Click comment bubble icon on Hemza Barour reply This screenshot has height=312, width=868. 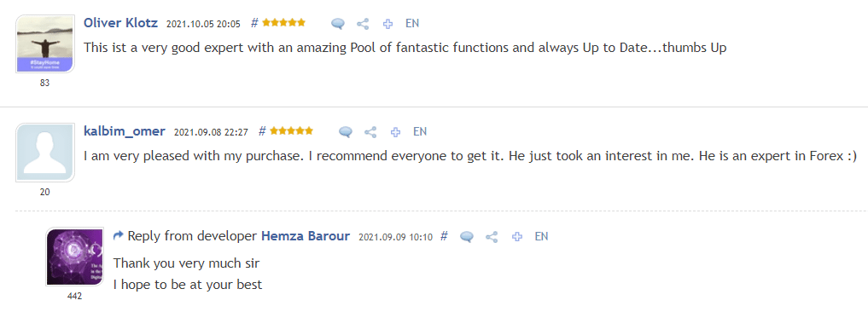[x=467, y=237]
